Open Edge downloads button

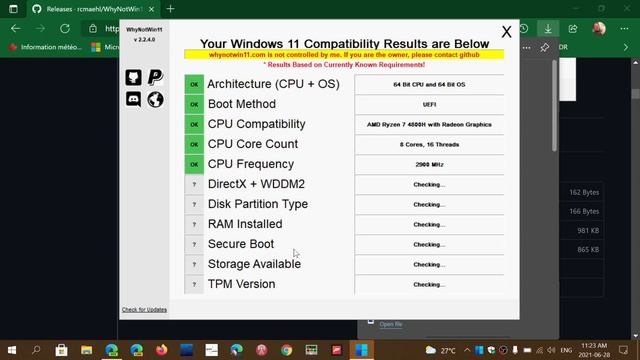coord(548,29)
